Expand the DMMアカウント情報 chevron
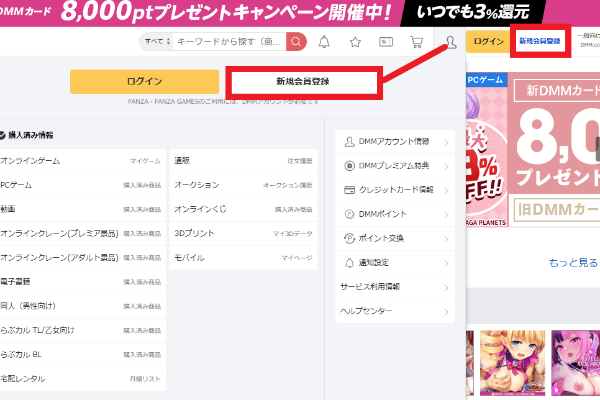Screen dimensions: 600x400 [x=446, y=142]
